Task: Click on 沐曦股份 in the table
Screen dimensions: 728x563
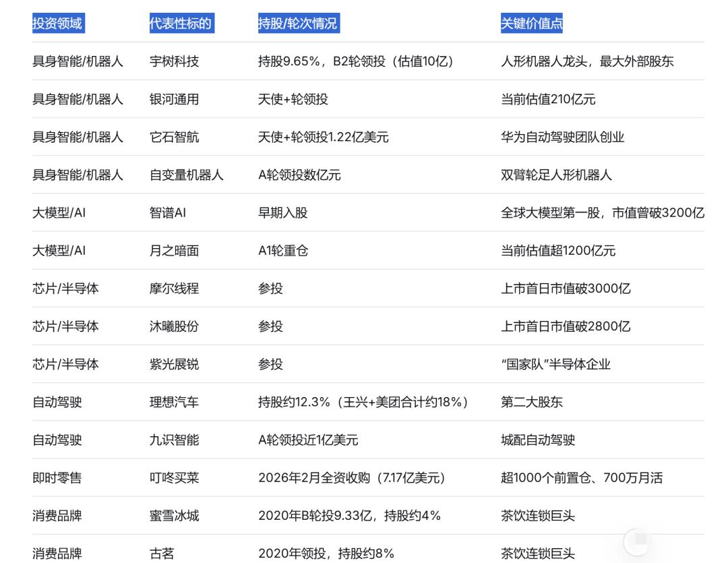Action: coord(174,326)
